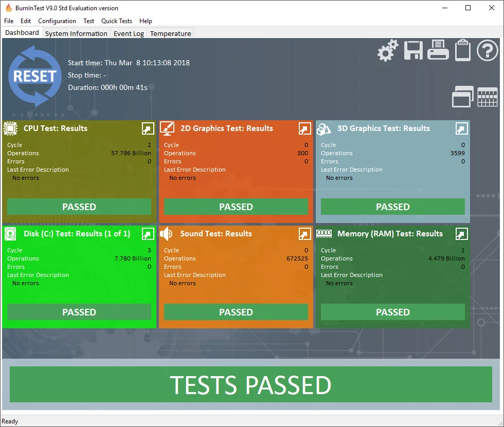Click PASSED bar in Sound Test panel

pyautogui.click(x=236, y=312)
